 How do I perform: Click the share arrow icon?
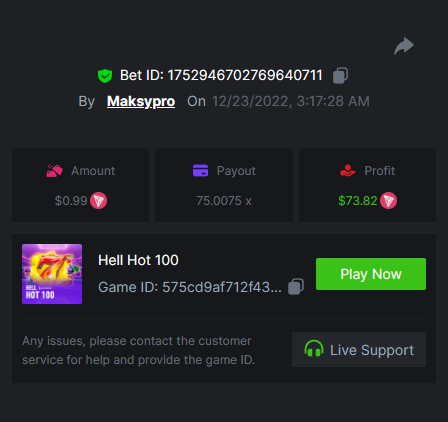[x=404, y=46]
